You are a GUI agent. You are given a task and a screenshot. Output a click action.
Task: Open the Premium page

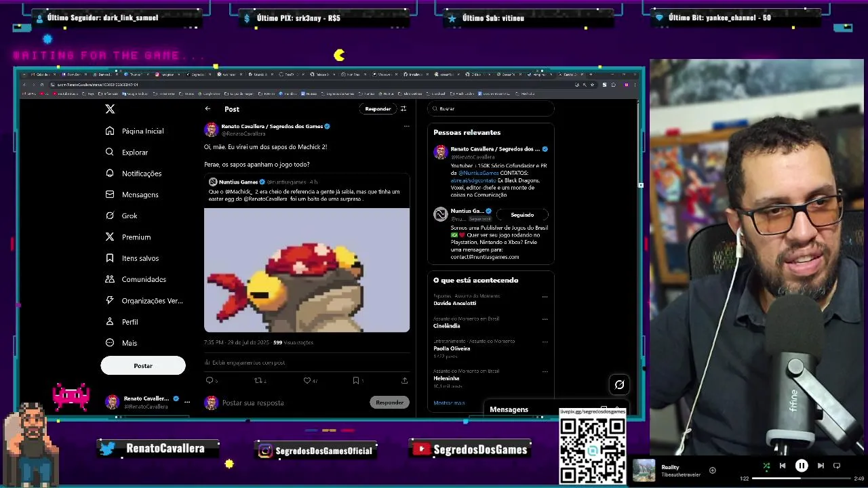click(128, 237)
